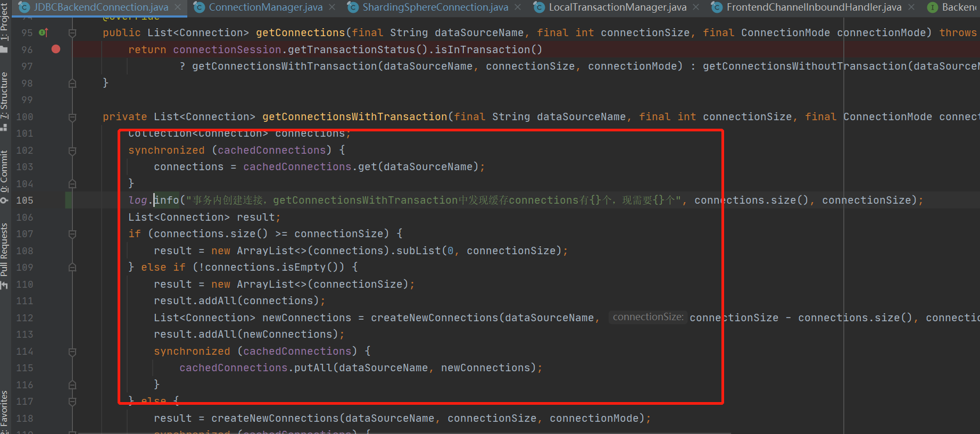Viewport: 980px width, 434px height.
Task: Click the LocalTransactionManager.java class file icon
Action: pyautogui.click(x=539, y=7)
